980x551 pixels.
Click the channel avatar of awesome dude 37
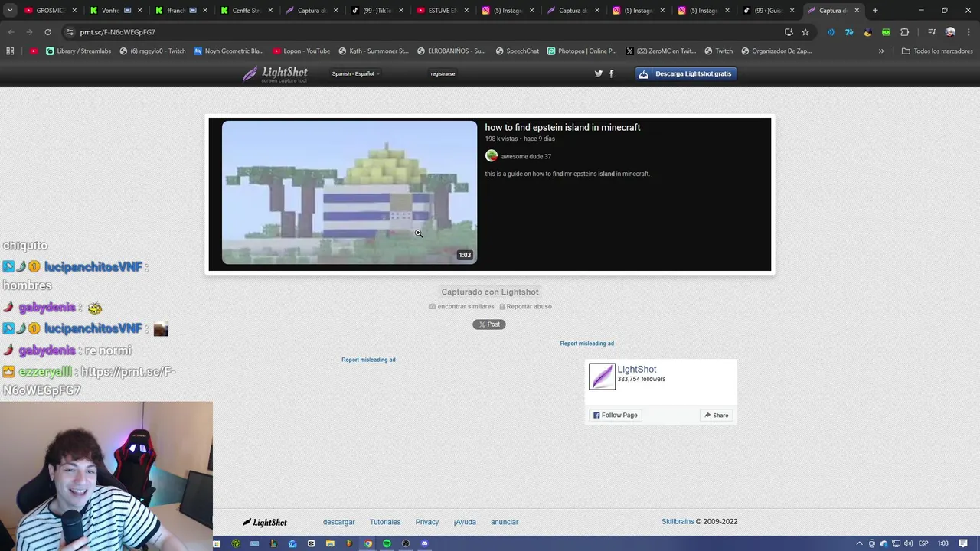[492, 156]
